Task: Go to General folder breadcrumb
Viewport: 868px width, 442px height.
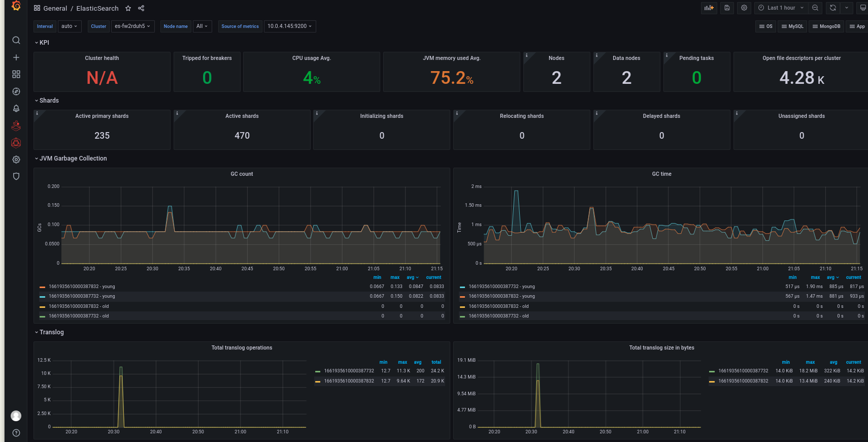Action: click(55, 8)
